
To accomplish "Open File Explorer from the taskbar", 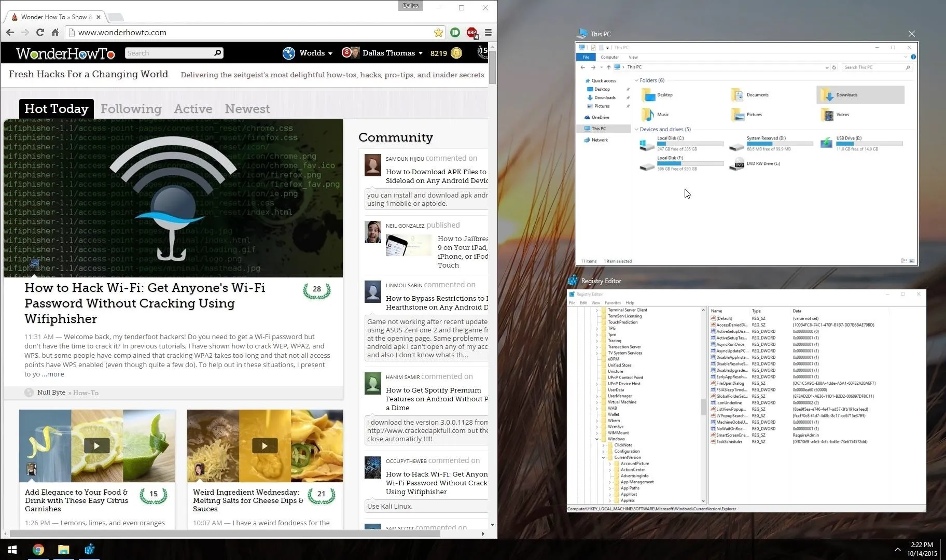I will 63,550.
